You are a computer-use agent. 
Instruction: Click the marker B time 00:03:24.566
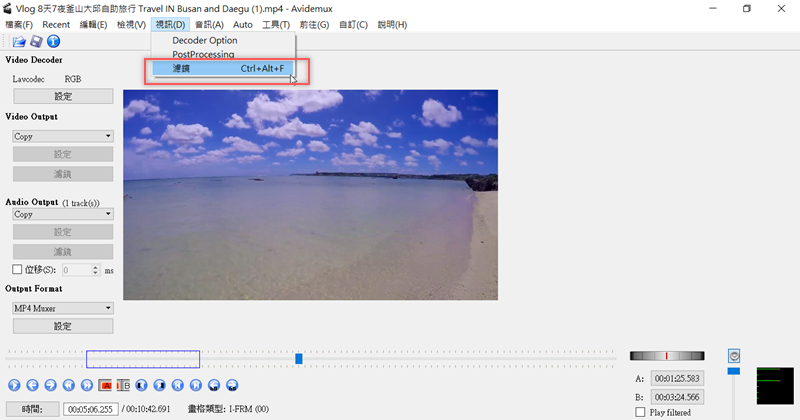coord(677,397)
